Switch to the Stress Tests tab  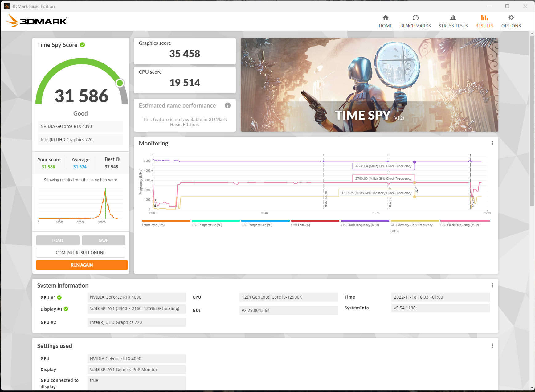(x=453, y=22)
